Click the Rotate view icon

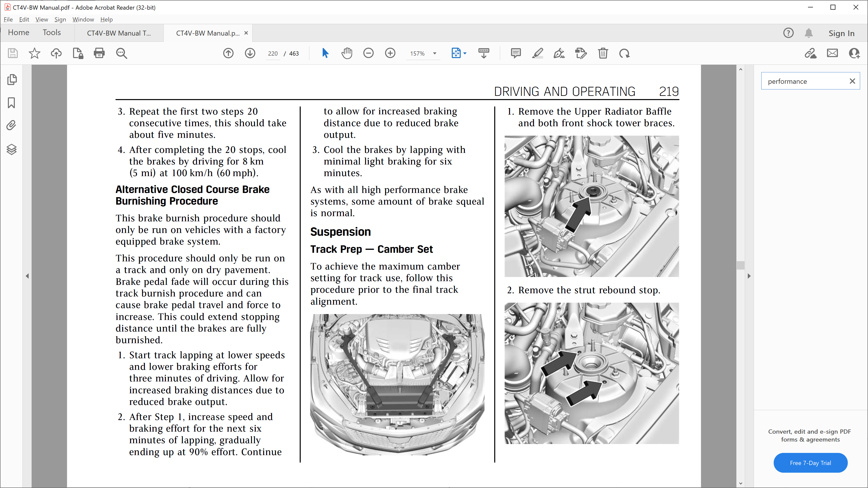624,53
